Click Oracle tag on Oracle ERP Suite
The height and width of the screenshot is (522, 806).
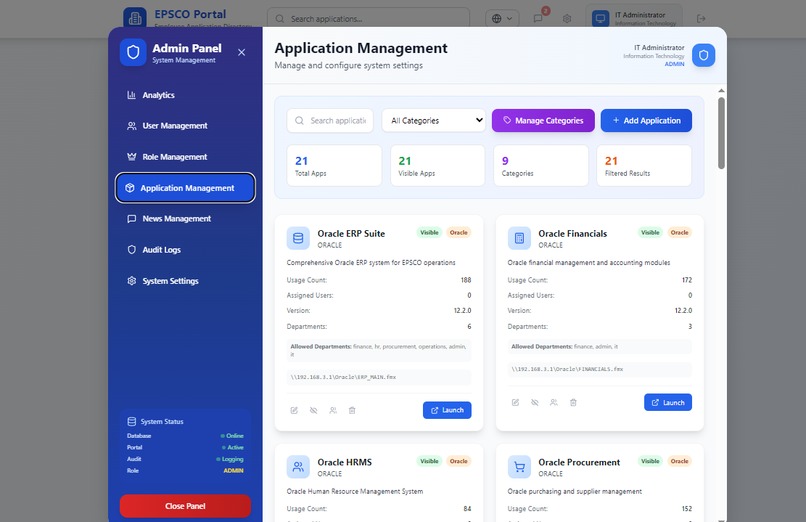coord(459,233)
